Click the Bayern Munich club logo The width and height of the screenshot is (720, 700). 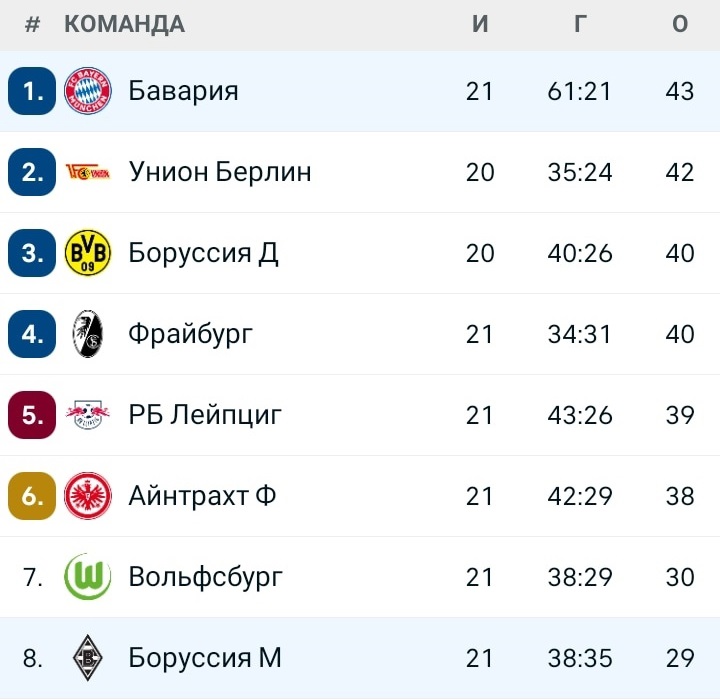click(88, 91)
